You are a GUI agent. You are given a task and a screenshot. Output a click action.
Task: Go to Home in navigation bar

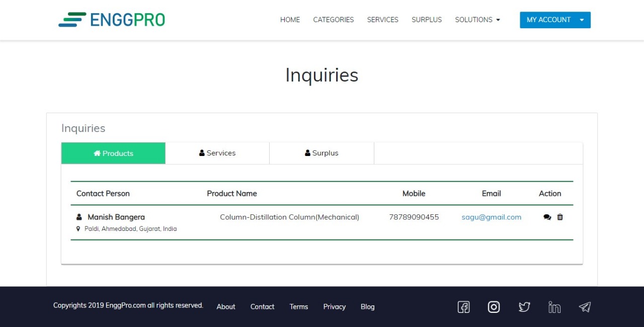coord(290,20)
